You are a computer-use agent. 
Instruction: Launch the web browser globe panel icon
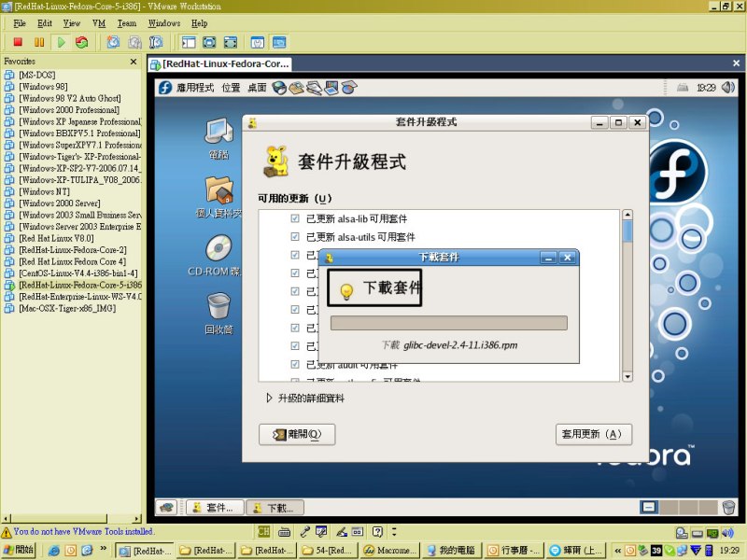(278, 88)
